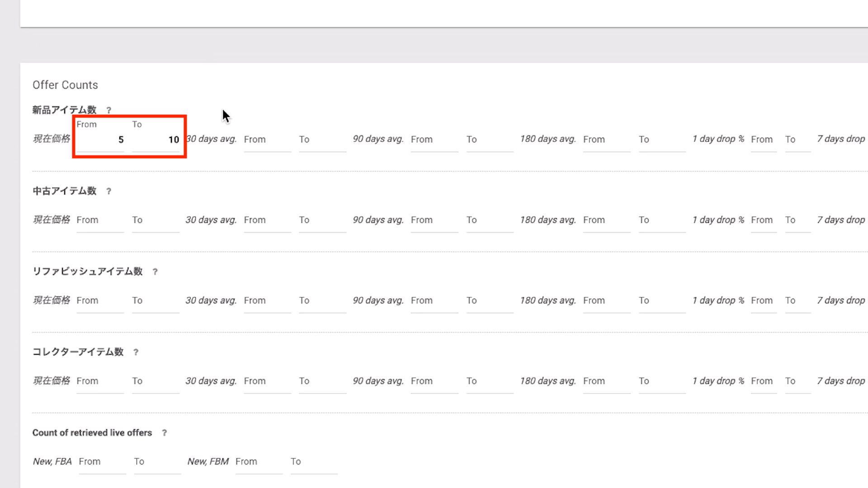Click 新品アイテム数 現在価格 From field containing 5

click(100, 140)
